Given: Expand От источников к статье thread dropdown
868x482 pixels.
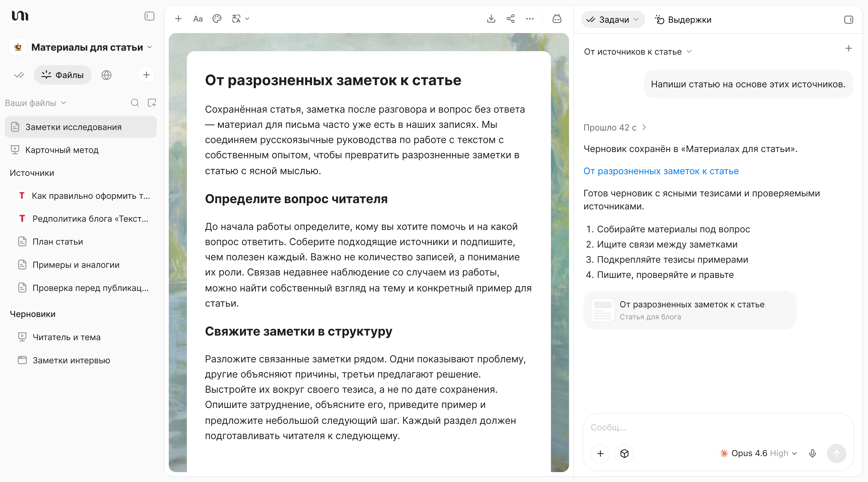Looking at the screenshot, I should (x=637, y=52).
